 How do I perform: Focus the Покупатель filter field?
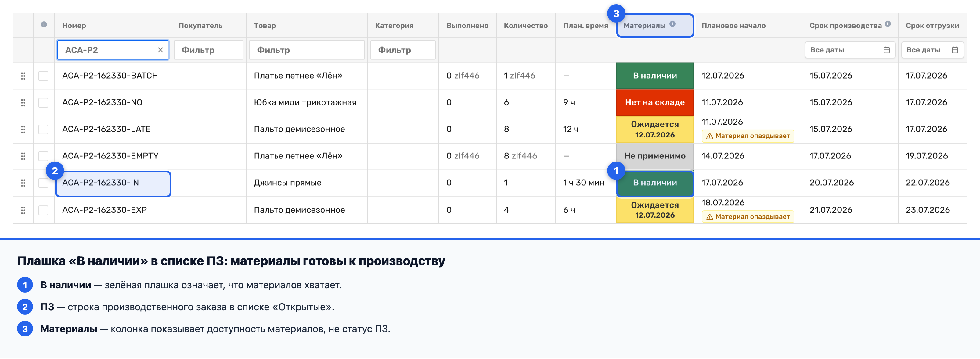click(208, 50)
